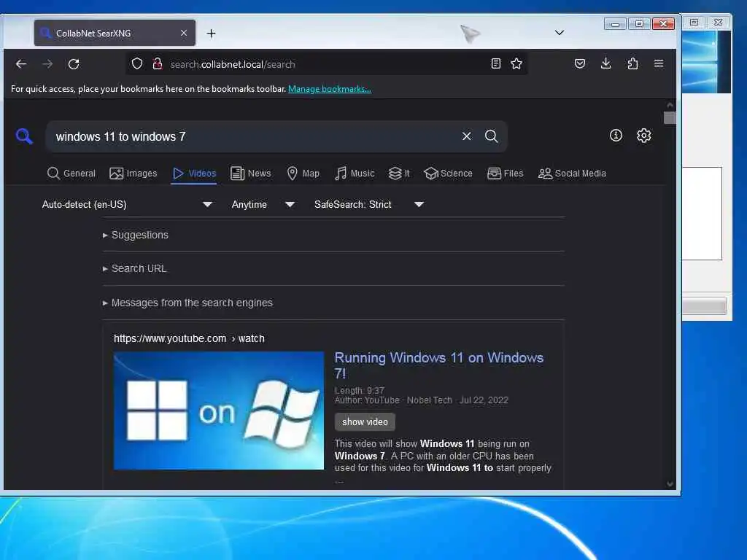Expand Messages from the search engines
The width and height of the screenshot is (747, 560).
(187, 303)
